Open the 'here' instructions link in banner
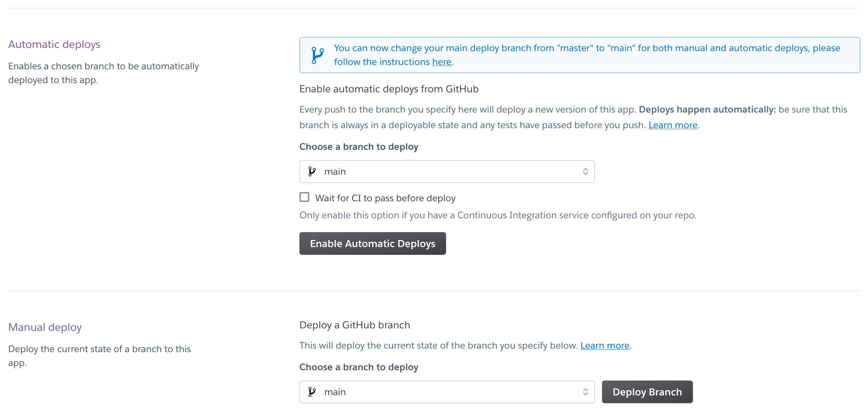Image resolution: width=868 pixels, height=416 pixels. pos(441,62)
